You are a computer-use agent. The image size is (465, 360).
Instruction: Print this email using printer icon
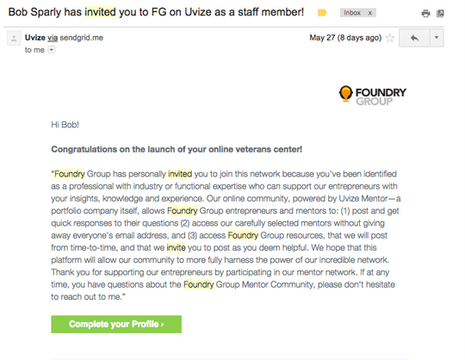(426, 13)
